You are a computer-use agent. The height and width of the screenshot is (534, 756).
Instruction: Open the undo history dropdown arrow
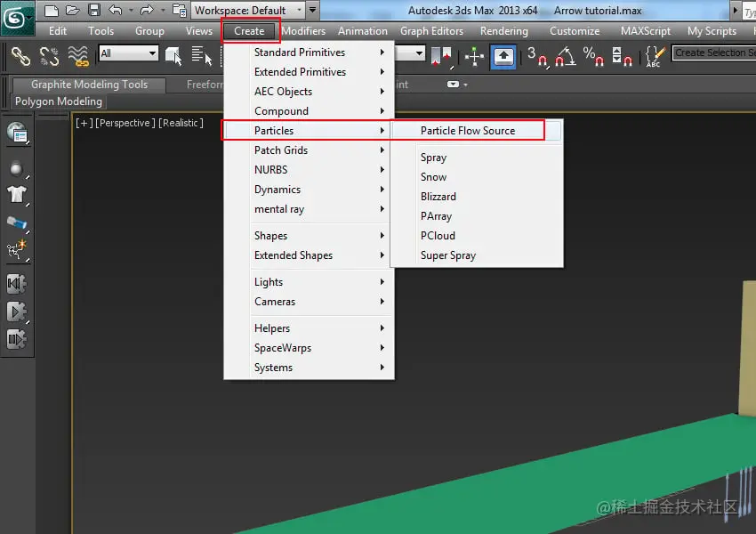click(x=131, y=10)
